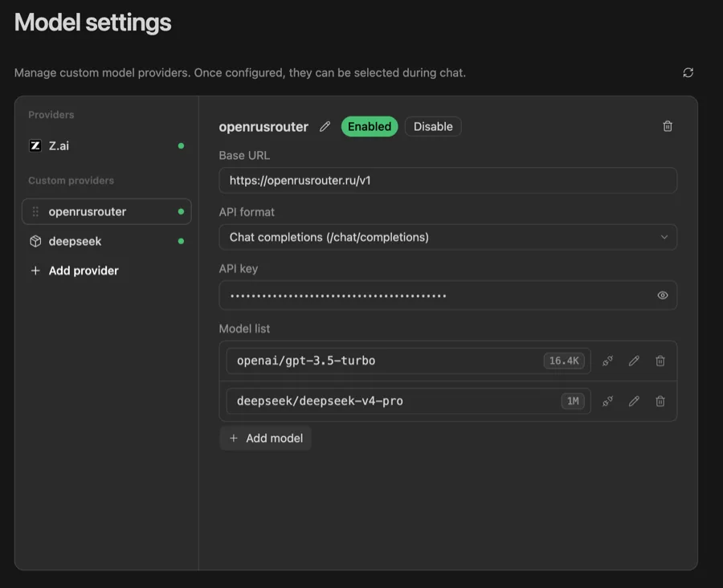Grab the openrusrouter drag handle icon
Screen dimensions: 723x588
35,212
